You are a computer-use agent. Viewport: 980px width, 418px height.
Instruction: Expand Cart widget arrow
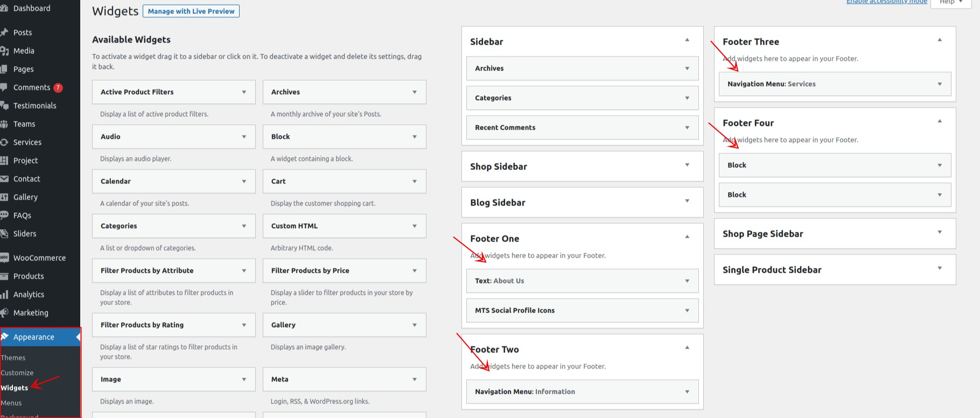(x=415, y=181)
